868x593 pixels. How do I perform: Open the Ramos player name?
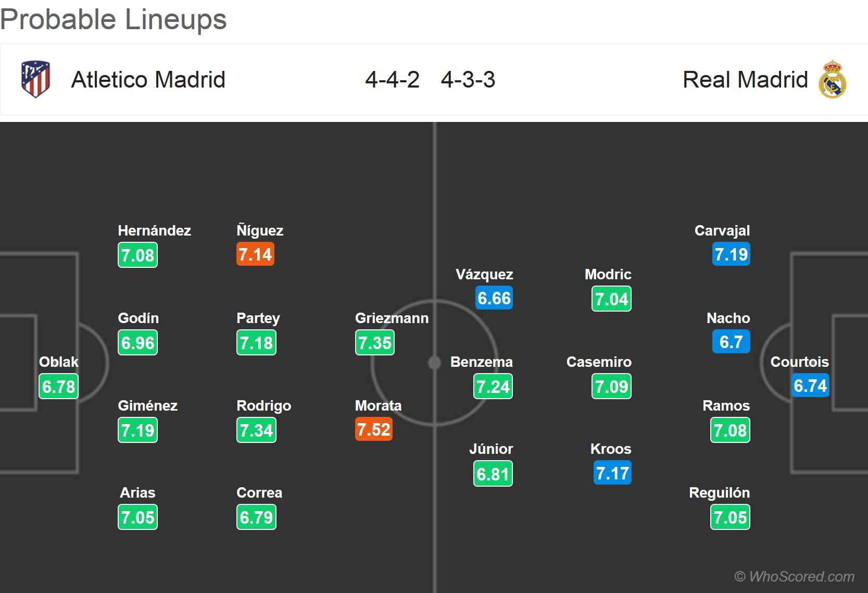coord(726,405)
